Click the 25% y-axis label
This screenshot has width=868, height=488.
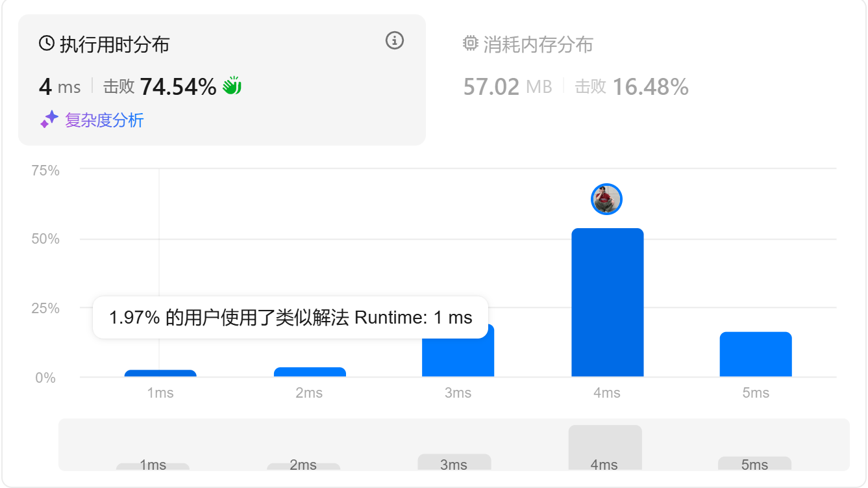click(x=45, y=308)
